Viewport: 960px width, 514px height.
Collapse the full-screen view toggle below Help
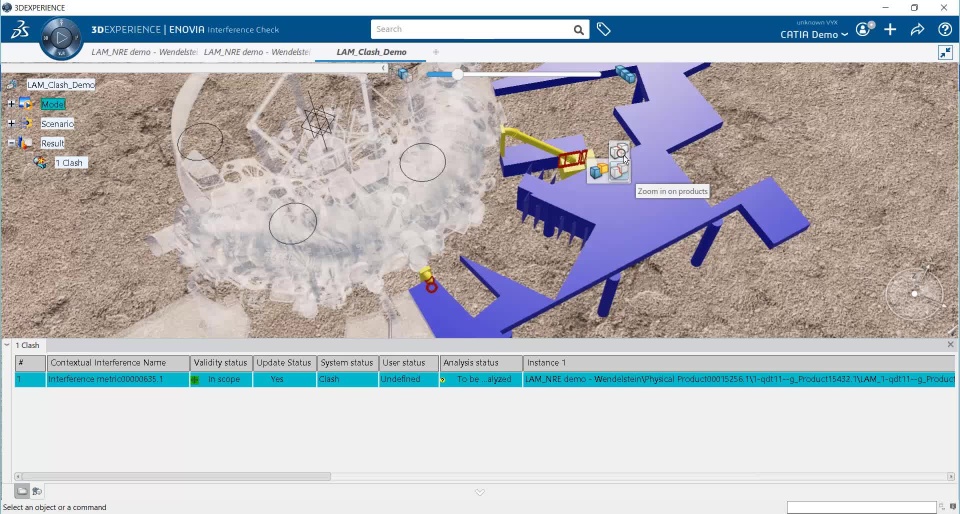point(945,53)
